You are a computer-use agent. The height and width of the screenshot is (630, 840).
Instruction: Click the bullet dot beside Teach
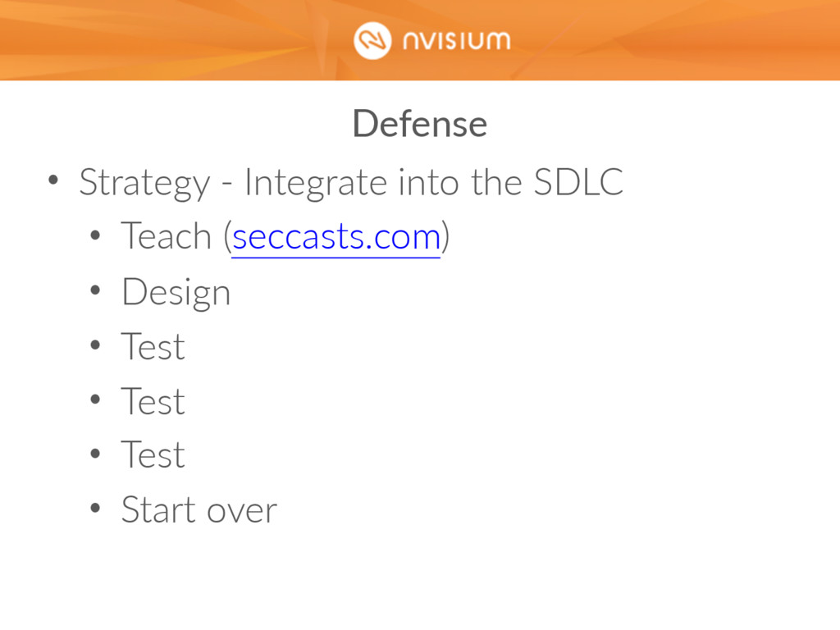[x=95, y=235]
